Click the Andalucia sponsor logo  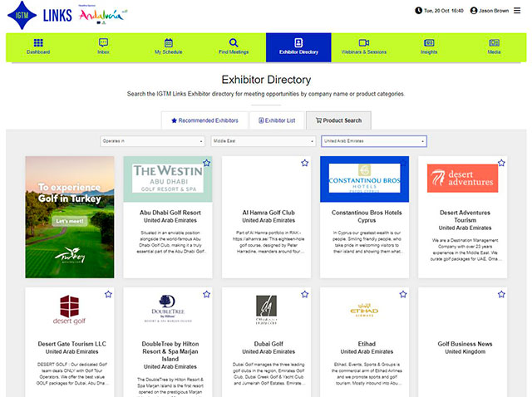[x=103, y=15]
